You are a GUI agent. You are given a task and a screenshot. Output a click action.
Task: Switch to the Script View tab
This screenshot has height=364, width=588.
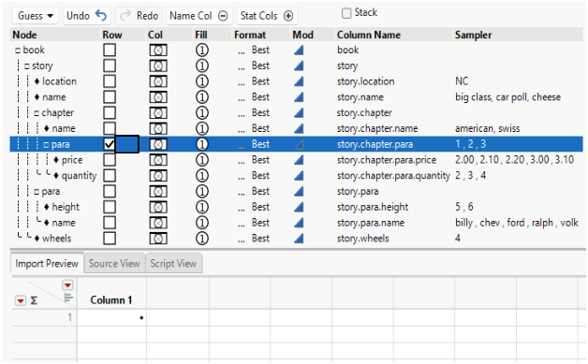point(173,264)
